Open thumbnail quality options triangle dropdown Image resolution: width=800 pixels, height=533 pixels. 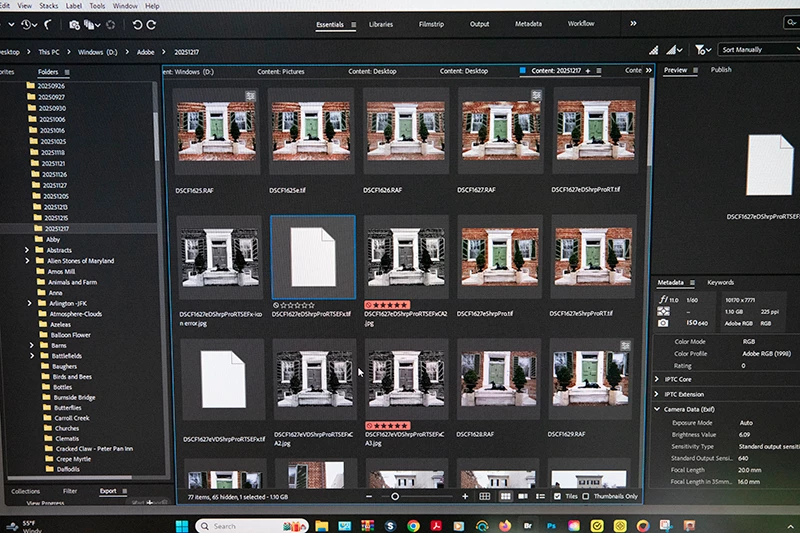(x=674, y=49)
